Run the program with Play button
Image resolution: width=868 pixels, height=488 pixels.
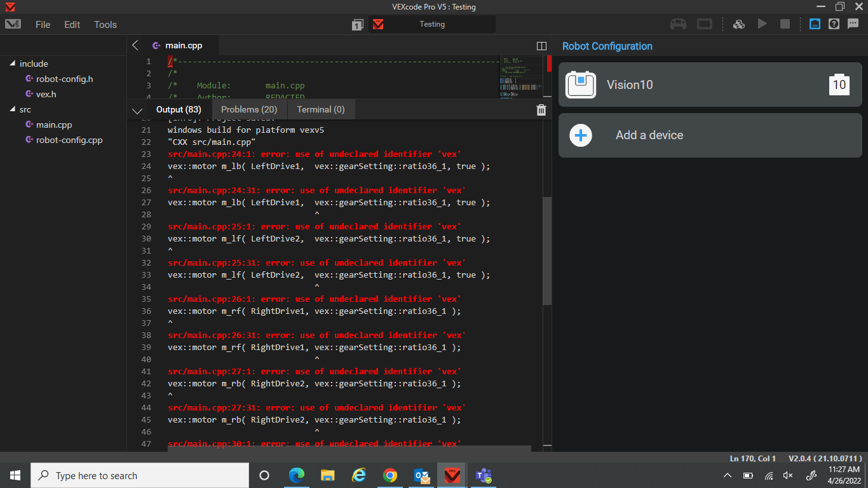(x=762, y=24)
